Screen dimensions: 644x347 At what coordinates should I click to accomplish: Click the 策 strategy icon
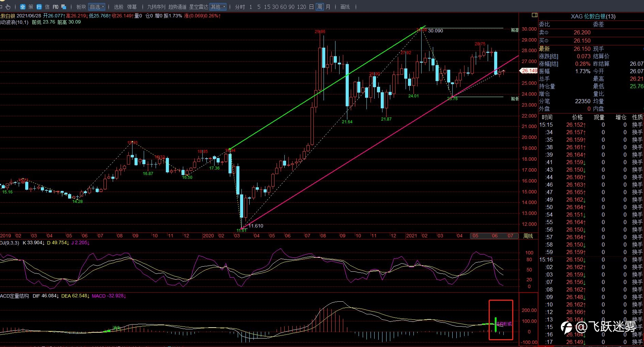tap(31, 7)
